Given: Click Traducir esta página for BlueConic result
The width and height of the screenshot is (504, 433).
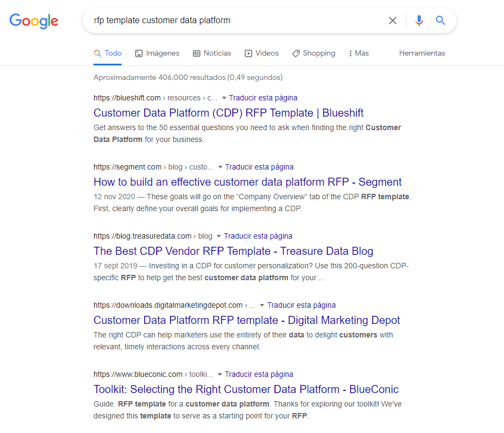Looking at the screenshot, I should tap(259, 374).
